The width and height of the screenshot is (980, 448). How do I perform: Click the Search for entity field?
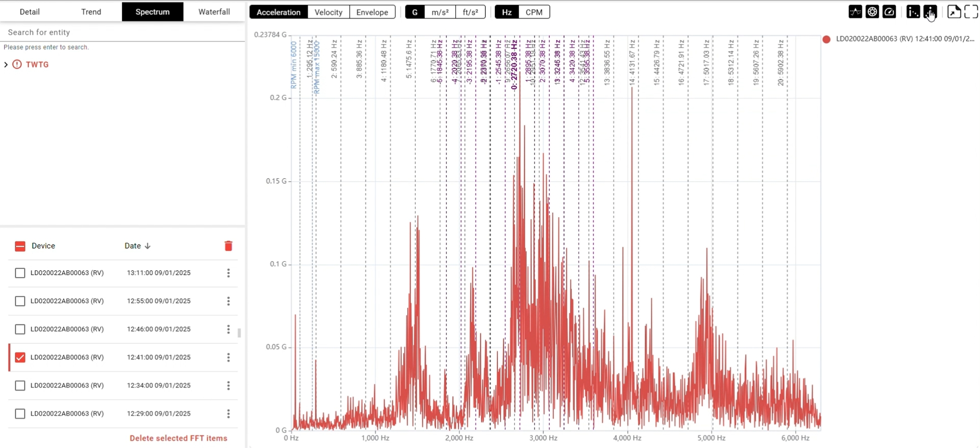[122, 32]
